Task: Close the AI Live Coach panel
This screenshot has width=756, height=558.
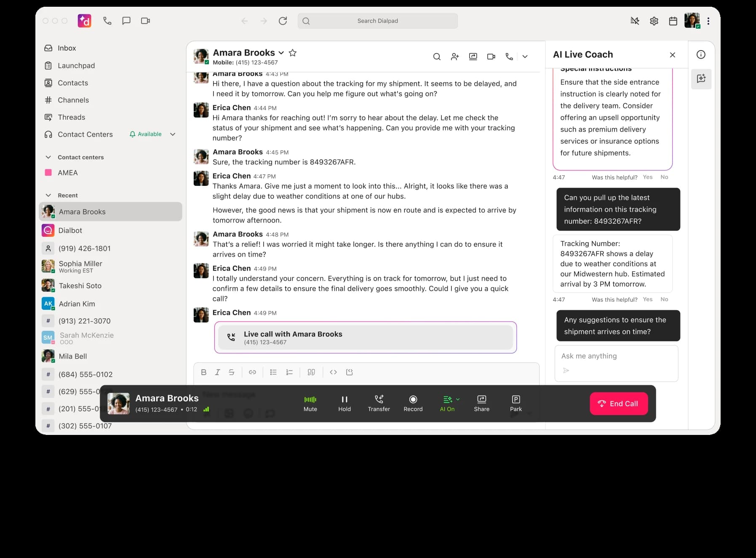Action: pyautogui.click(x=673, y=55)
